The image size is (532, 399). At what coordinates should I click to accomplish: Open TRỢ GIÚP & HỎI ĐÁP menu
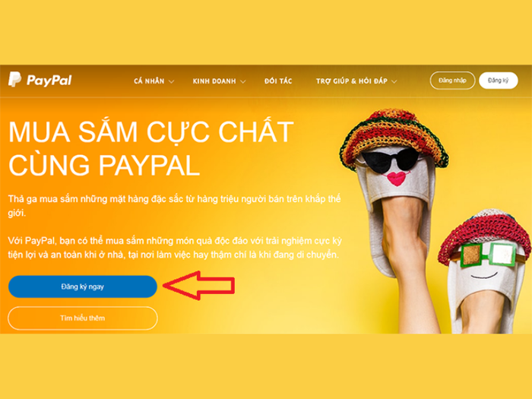click(352, 81)
